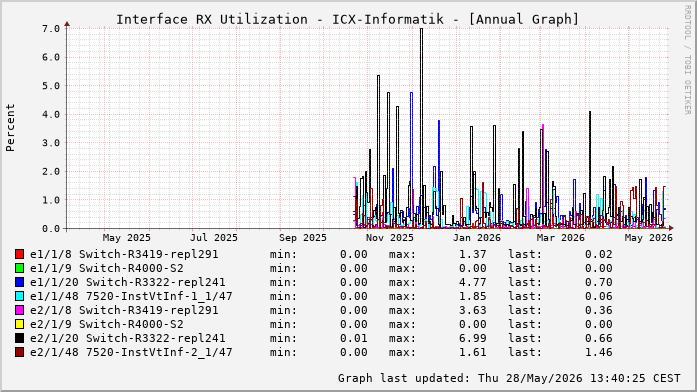Click the dark red e2/1/48 legend swatch
This screenshot has width=697, height=392.
[19, 352]
